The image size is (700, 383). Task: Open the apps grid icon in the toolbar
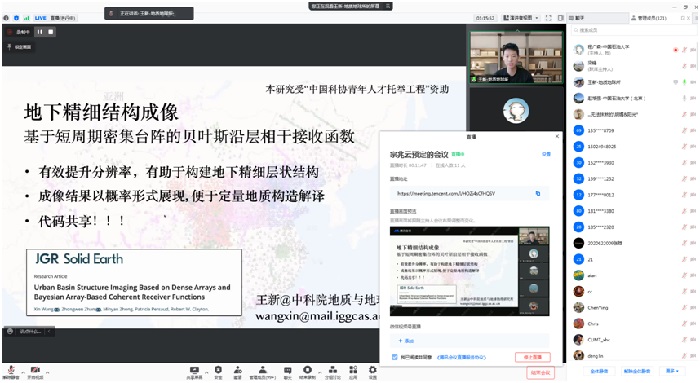(353, 373)
